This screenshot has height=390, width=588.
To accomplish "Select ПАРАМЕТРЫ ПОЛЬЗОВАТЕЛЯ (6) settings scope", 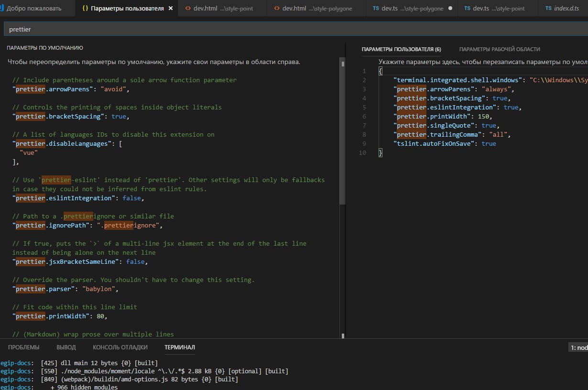I will 402,49.
